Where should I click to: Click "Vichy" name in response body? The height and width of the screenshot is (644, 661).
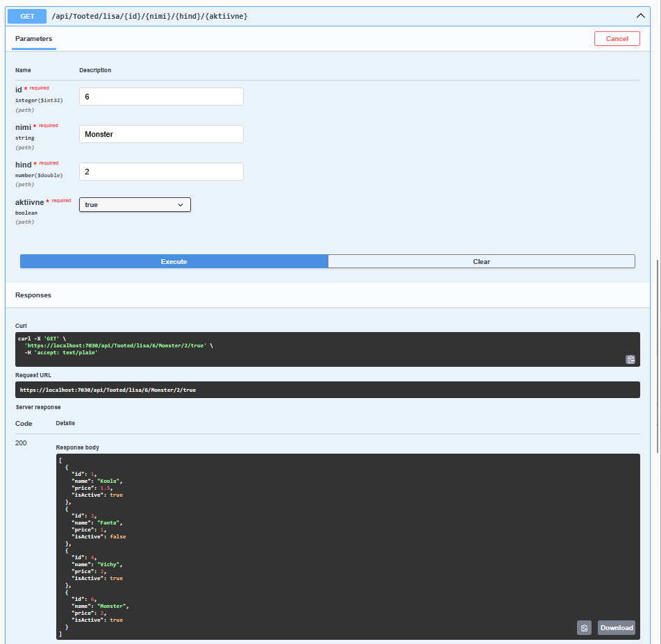(110, 565)
